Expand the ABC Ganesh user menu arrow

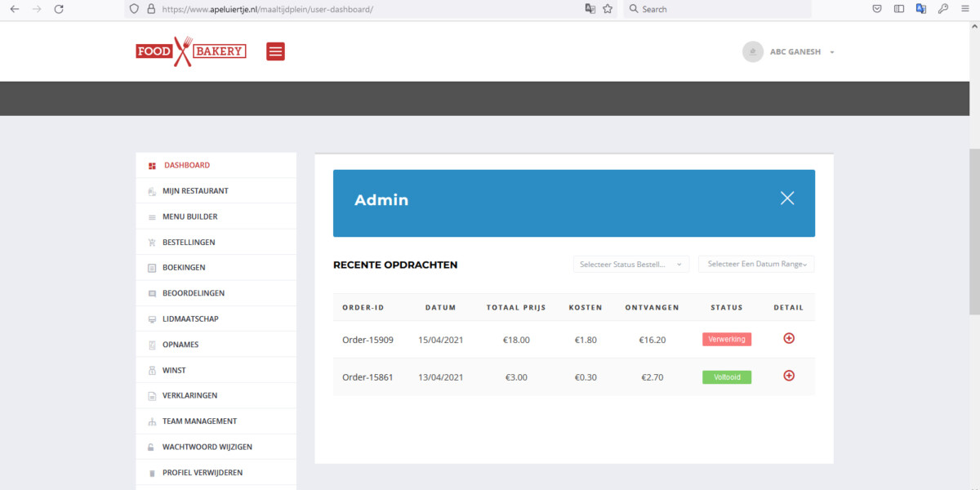point(831,52)
